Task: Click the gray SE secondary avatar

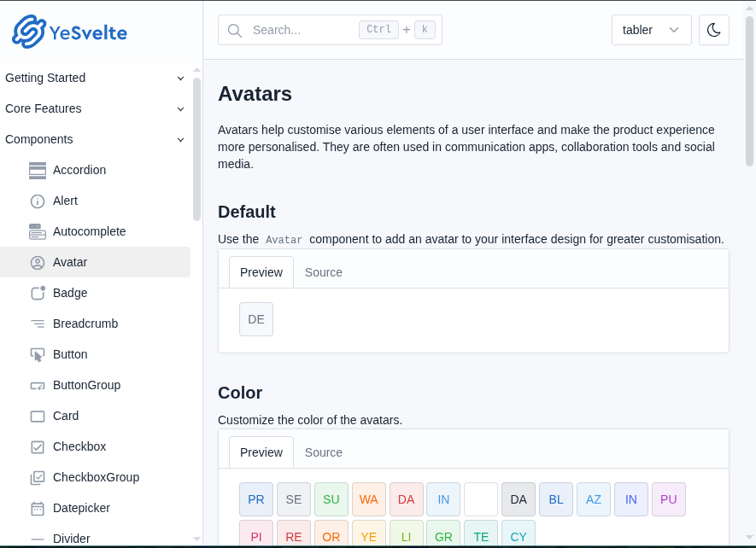Action: pos(294,499)
